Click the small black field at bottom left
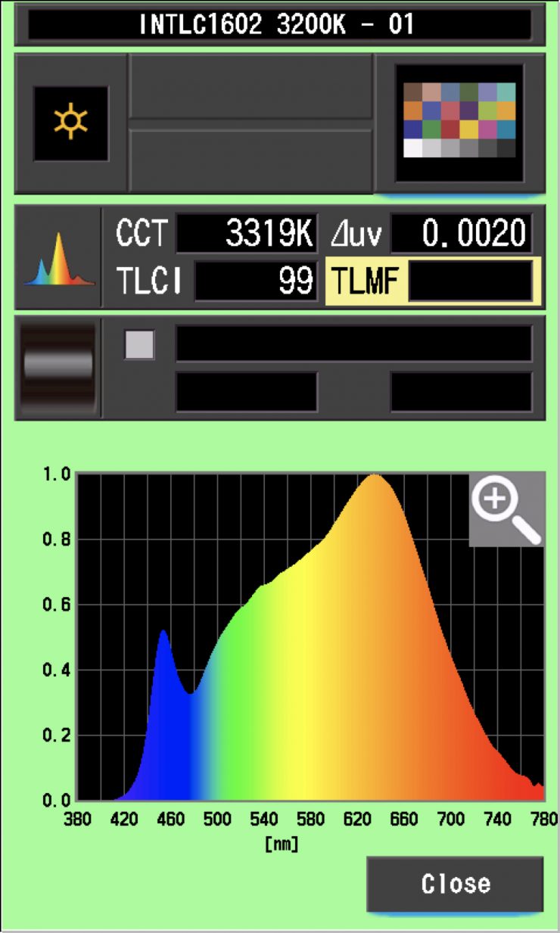This screenshot has height=933, width=560. (x=247, y=392)
